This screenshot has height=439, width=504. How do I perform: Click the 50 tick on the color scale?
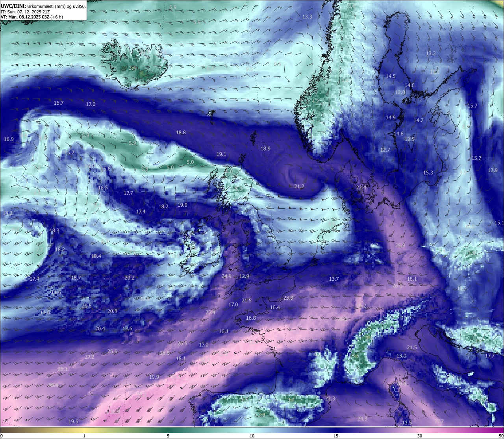click(x=500, y=436)
